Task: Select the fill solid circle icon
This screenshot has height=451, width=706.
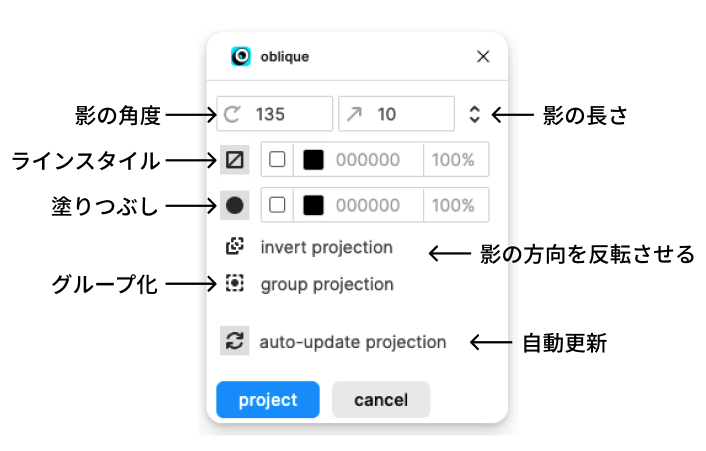Action: pos(235,205)
